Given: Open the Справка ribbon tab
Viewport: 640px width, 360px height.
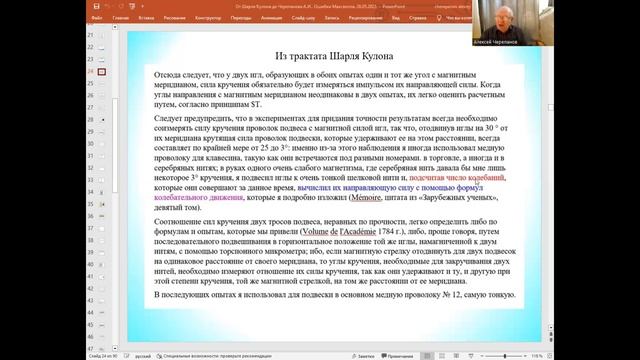Looking at the screenshot, I should tap(418, 18).
